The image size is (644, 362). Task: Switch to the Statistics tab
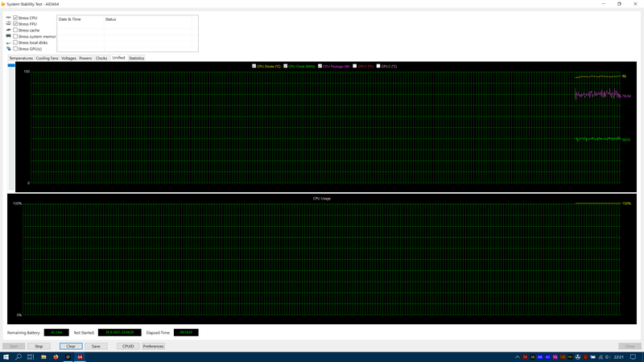[136, 58]
